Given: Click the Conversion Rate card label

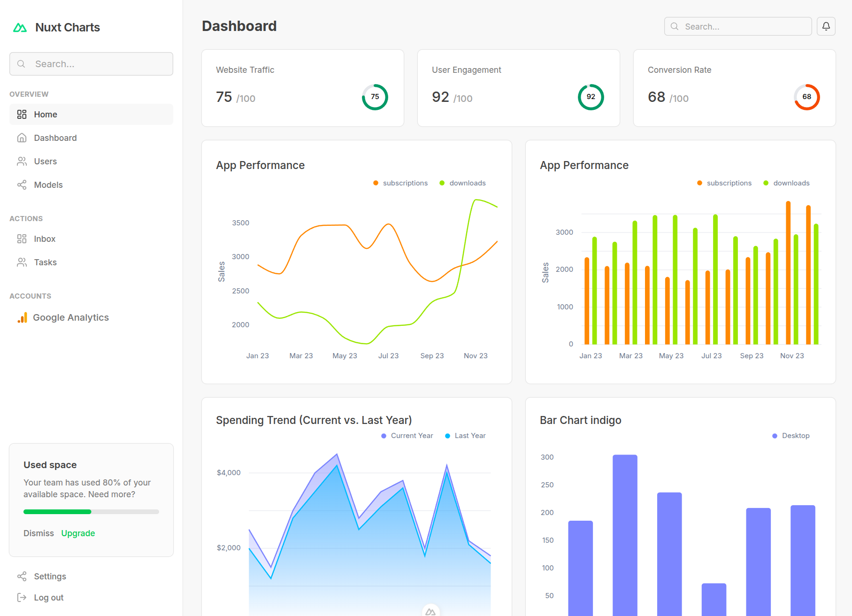Looking at the screenshot, I should click(x=680, y=70).
